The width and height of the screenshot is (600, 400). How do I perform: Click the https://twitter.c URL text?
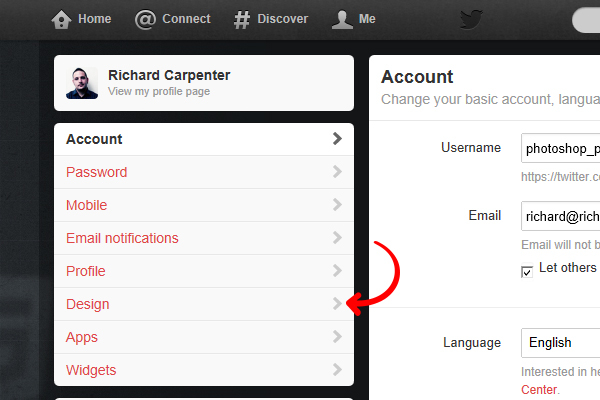561,177
